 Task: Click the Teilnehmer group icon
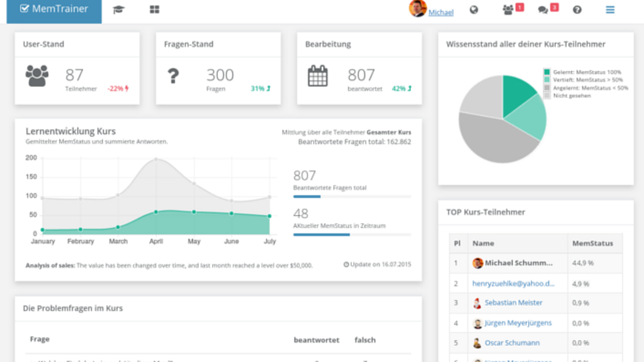click(37, 76)
